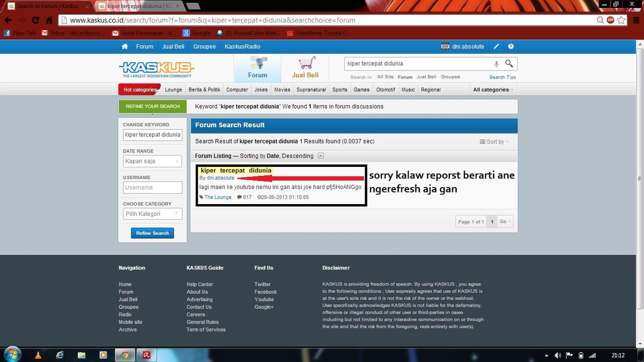The image size is (644, 362).
Task: Select the Search in Forum browser tab
Action: 48,6
